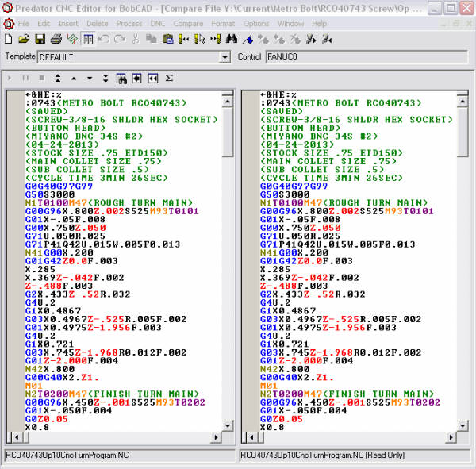Click the scissors Cut icon
The image size is (476, 469).
coord(136,39)
